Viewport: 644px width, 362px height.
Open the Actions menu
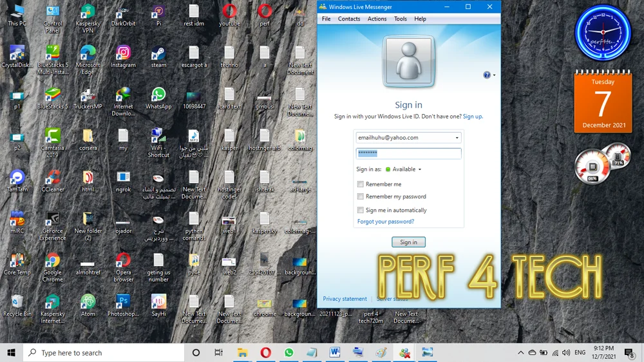click(377, 19)
